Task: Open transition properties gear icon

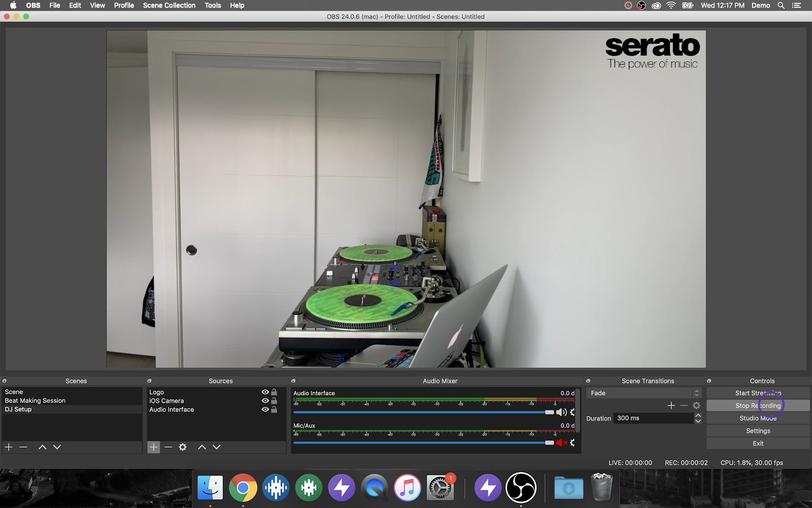Action: pos(696,405)
